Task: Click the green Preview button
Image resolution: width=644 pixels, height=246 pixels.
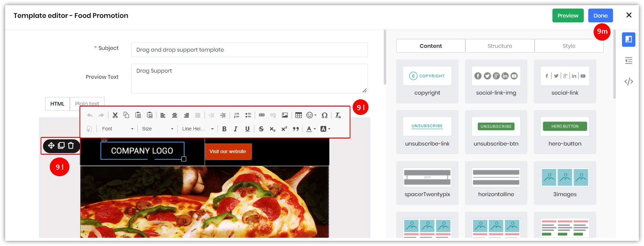Action: (x=568, y=15)
